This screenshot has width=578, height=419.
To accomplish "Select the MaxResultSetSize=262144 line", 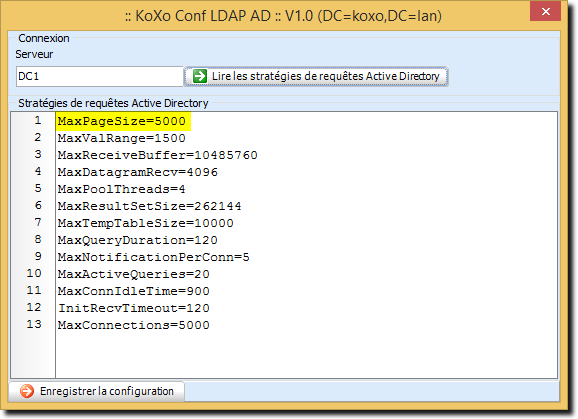I will (x=150, y=206).
